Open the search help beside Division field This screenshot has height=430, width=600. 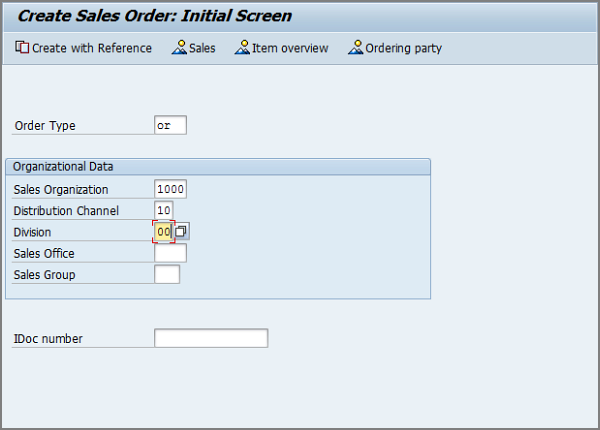(182, 232)
